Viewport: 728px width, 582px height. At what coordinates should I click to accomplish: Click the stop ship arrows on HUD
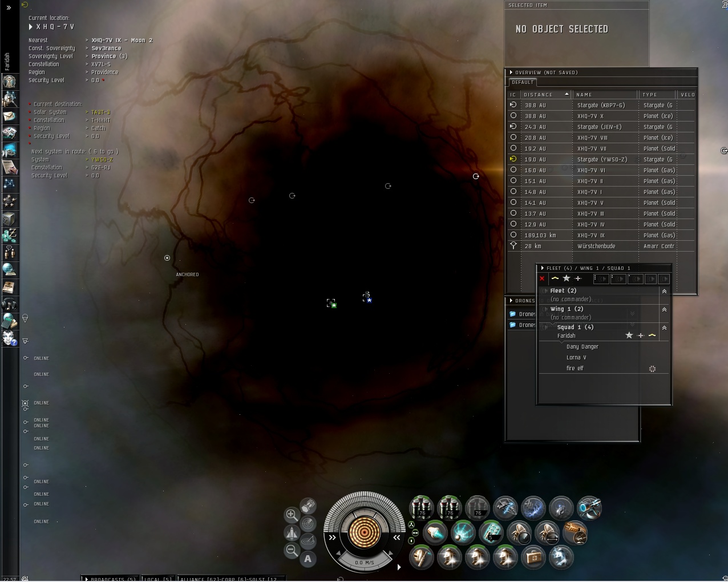click(x=397, y=537)
